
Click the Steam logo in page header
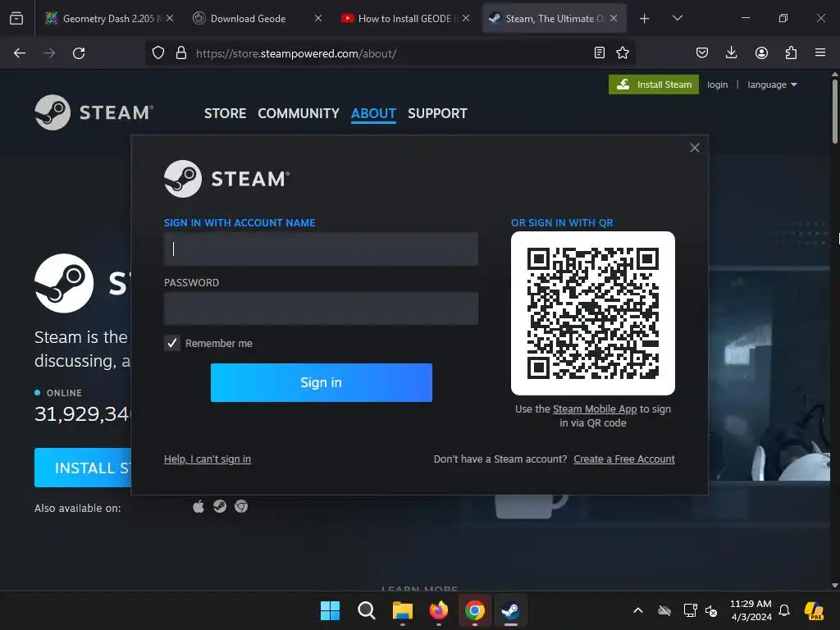coord(94,112)
